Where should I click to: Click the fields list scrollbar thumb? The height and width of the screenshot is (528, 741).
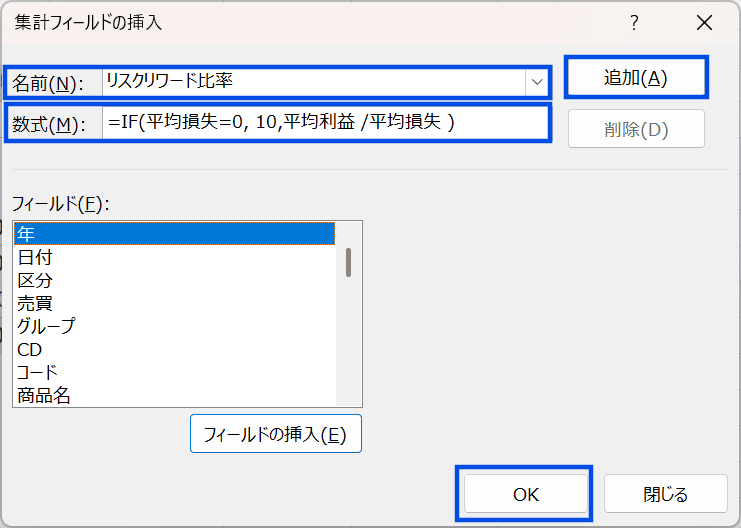tap(348, 261)
